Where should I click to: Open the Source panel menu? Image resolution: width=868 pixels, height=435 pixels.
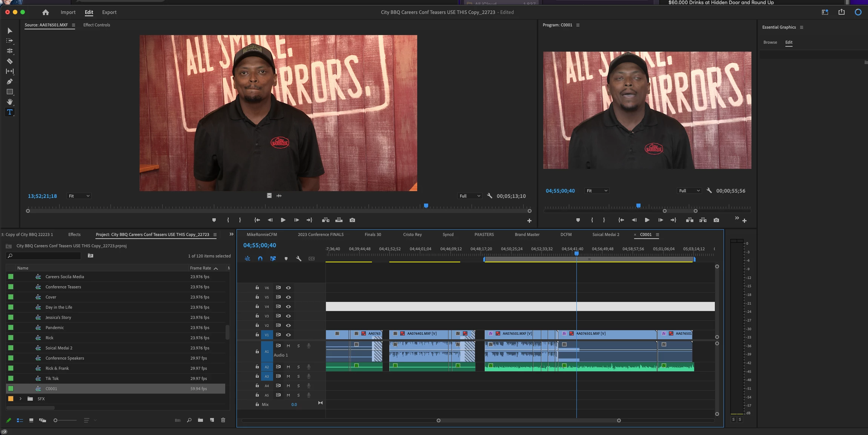pyautogui.click(x=74, y=25)
